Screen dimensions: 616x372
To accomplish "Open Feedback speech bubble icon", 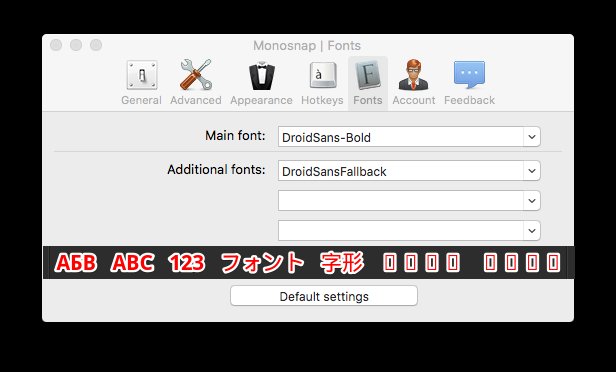I will coord(469,74).
